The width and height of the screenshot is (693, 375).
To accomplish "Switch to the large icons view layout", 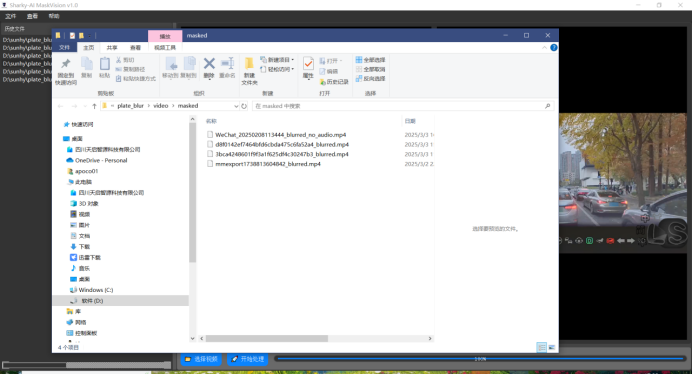I will click(x=552, y=348).
